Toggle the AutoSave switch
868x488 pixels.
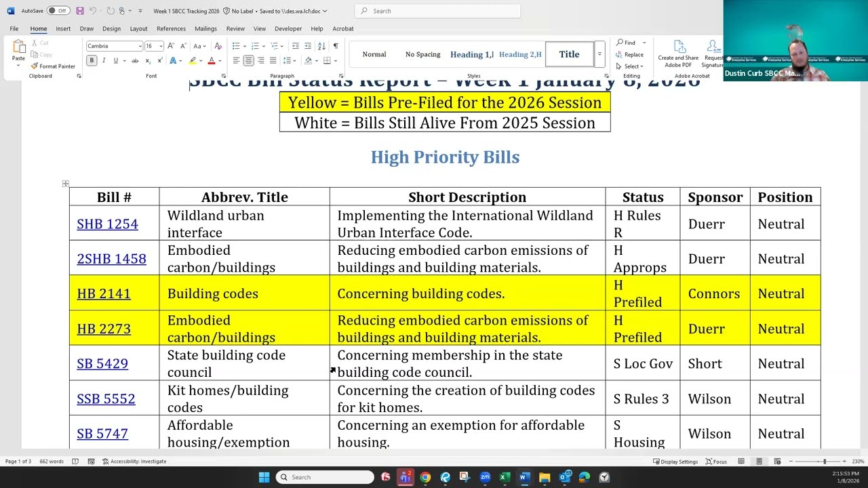coord(58,11)
